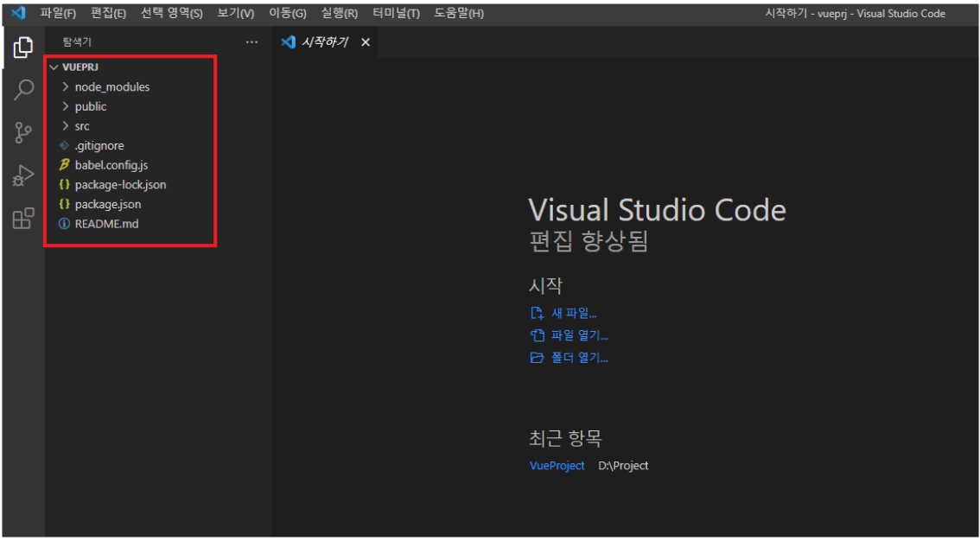Image resolution: width=980 pixels, height=541 pixels.
Task: Open the package-lock.json file
Action: 121,185
